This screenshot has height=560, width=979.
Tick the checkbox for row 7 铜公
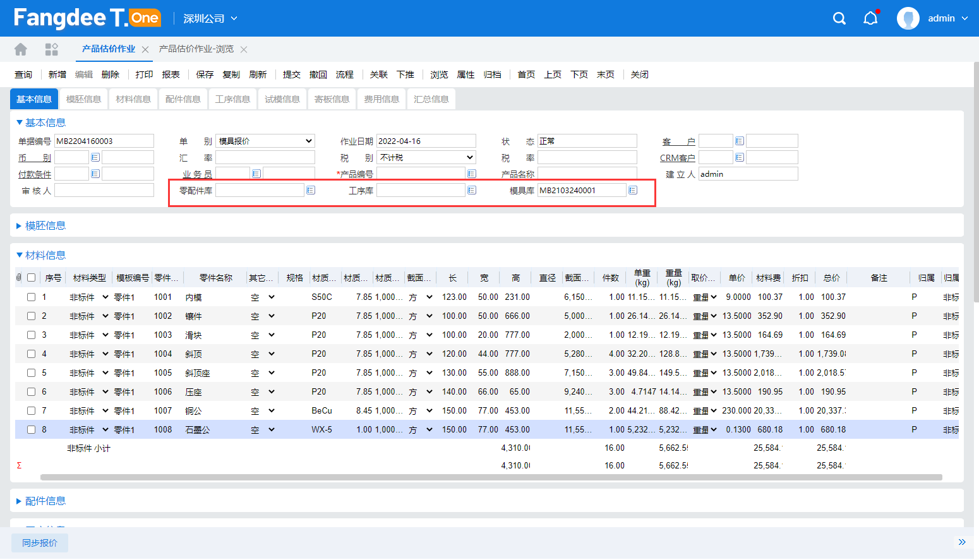(x=31, y=410)
